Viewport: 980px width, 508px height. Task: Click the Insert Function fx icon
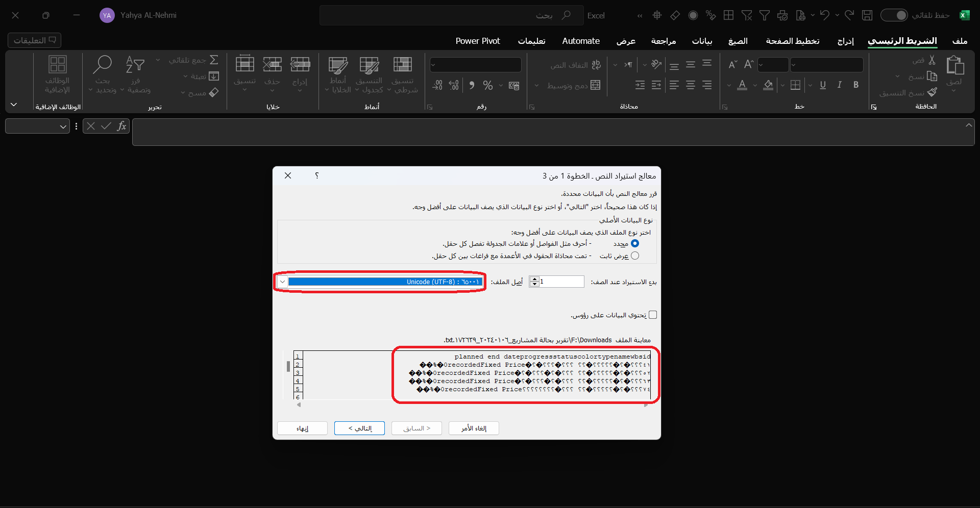pyautogui.click(x=121, y=126)
